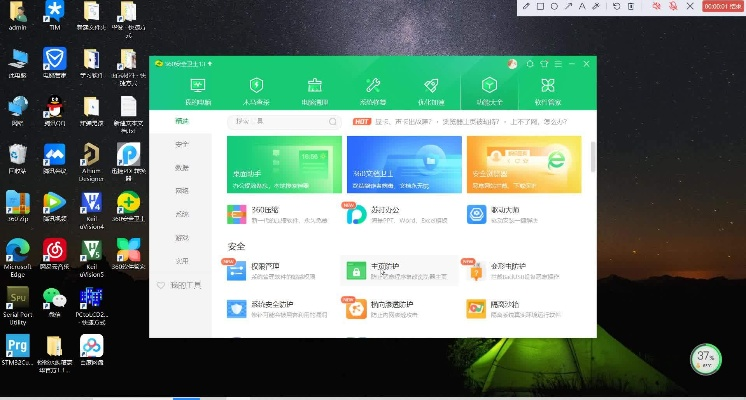Open the 安全浏览器 orange banner card
Viewport: 746px width, 400px height.
pyautogui.click(x=523, y=164)
